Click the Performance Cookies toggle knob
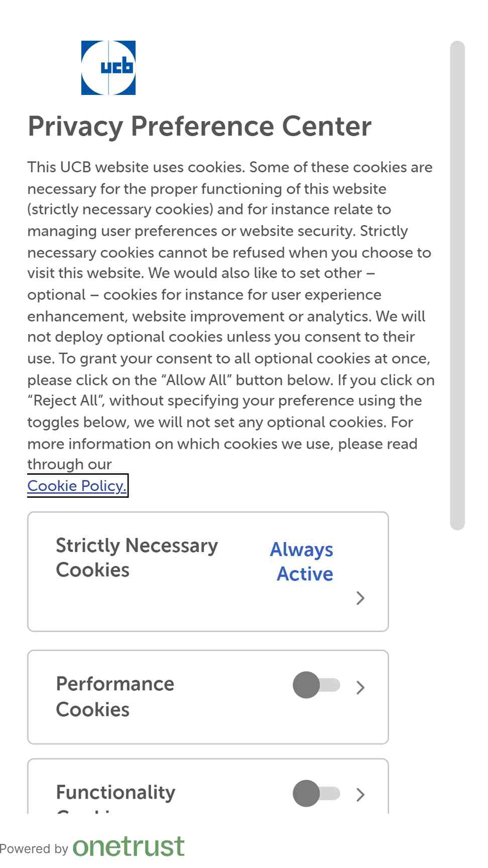Screen dimensions: 488x868 pos(306,685)
